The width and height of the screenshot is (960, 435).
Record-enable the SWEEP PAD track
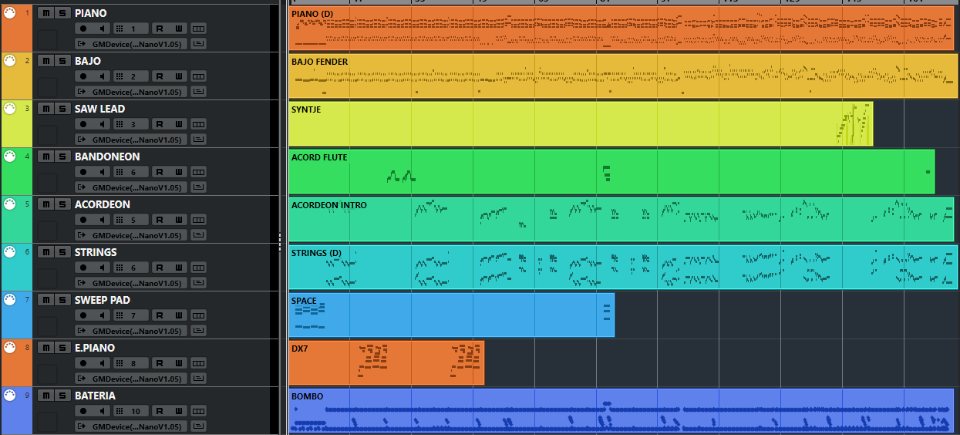83,315
